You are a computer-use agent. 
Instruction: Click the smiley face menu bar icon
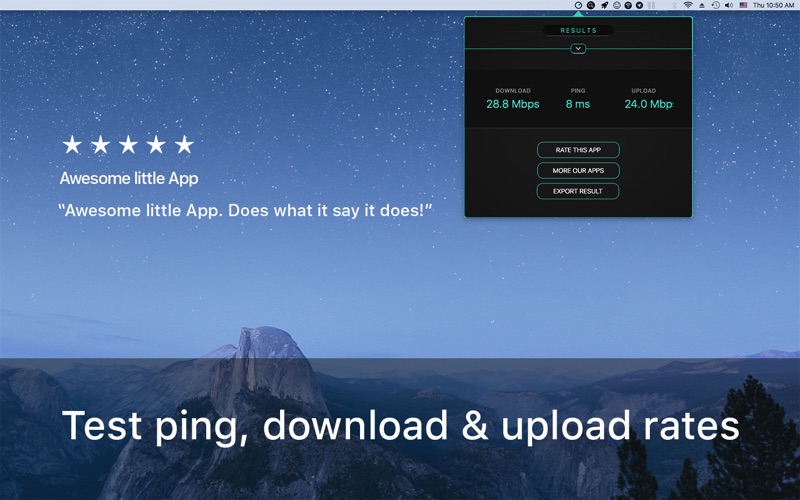point(616,5)
